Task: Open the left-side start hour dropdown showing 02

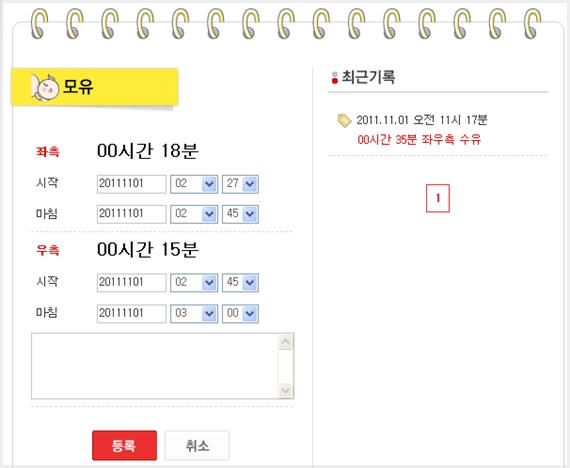Action: click(x=194, y=184)
